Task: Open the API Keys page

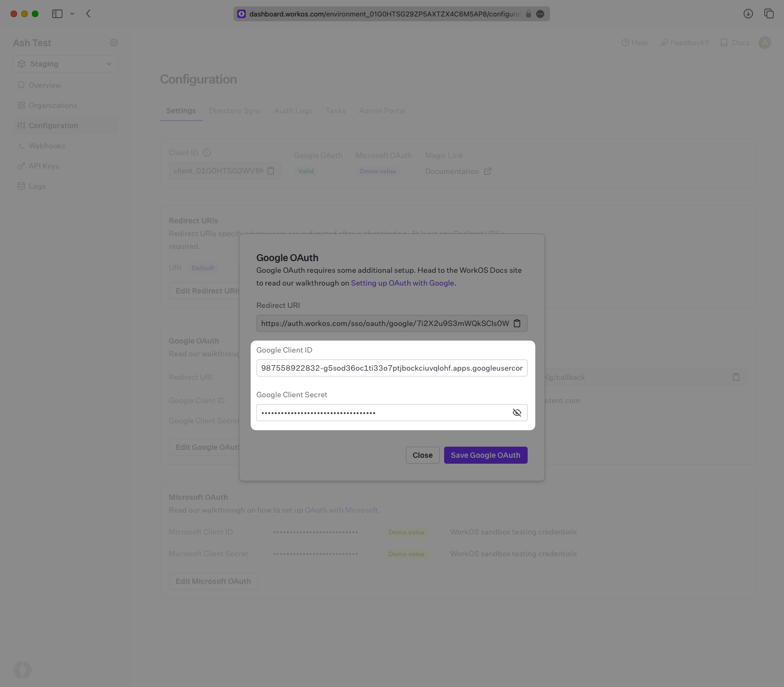Action: click(x=44, y=166)
